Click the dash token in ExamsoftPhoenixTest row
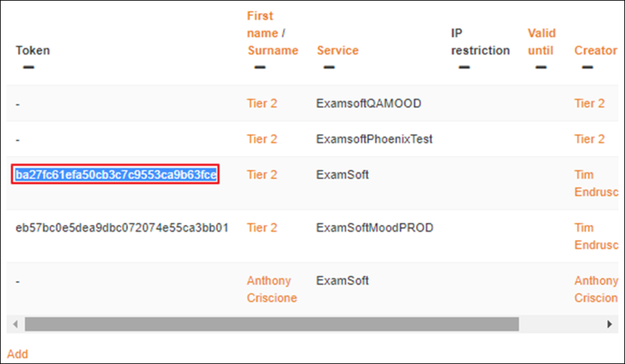This screenshot has width=625, height=364. (18, 139)
